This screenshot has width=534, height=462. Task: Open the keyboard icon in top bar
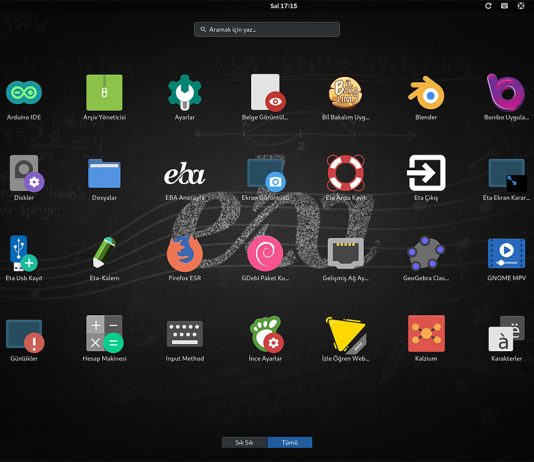click(504, 6)
